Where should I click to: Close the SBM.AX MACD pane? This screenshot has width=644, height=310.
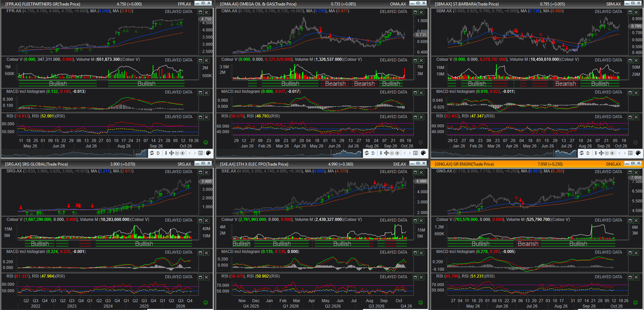pyautogui.click(x=637, y=93)
